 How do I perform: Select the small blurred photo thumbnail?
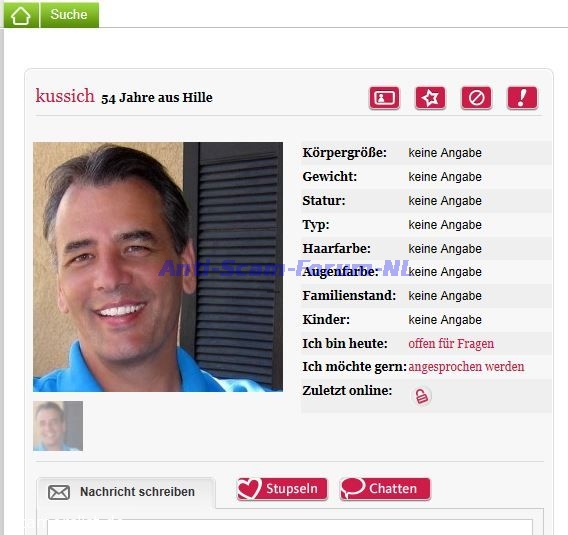coord(58,426)
